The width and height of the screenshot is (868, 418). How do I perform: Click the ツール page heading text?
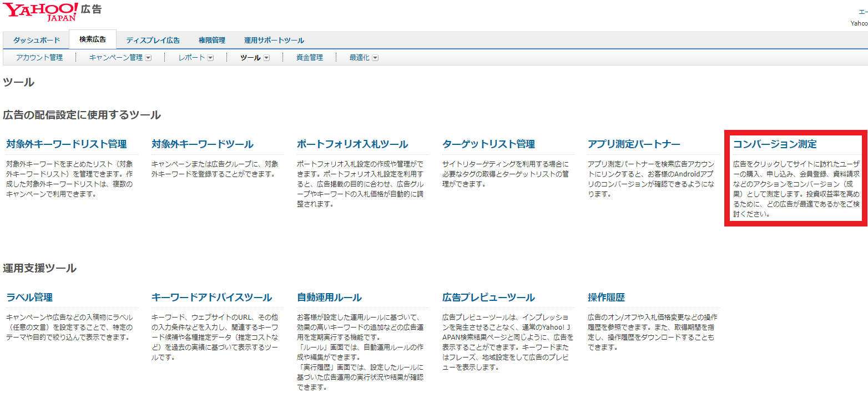point(19,83)
